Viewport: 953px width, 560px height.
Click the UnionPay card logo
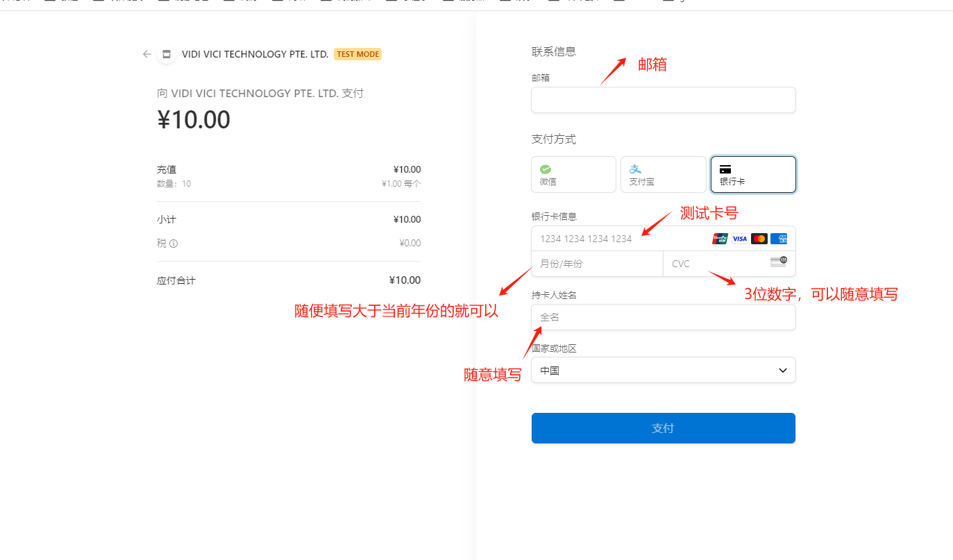[x=720, y=239]
